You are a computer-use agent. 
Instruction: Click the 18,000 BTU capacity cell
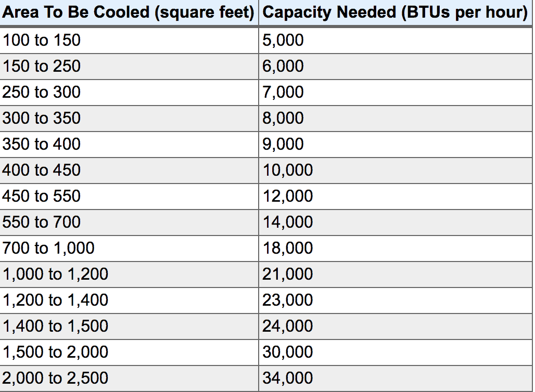288,248
